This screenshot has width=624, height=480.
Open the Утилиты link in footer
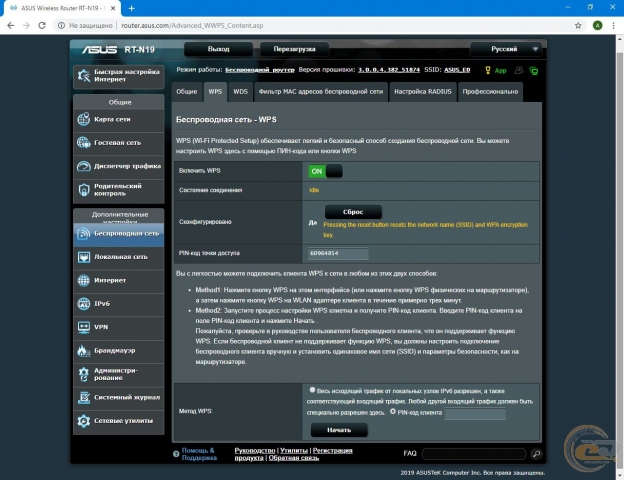[x=294, y=451]
